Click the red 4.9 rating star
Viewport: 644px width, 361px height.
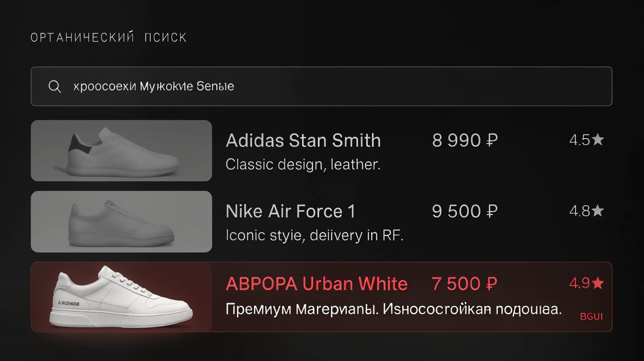pos(598,283)
